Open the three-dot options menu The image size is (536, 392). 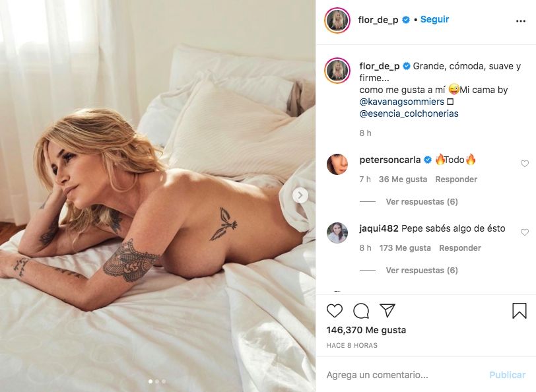[x=521, y=21]
